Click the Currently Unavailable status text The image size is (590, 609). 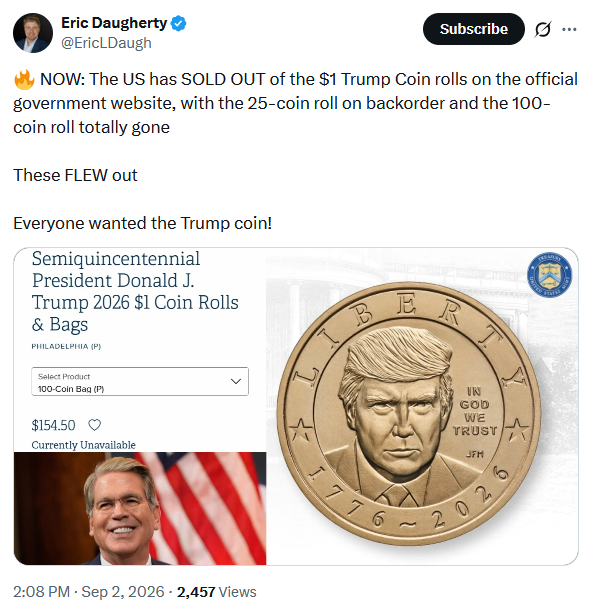84,445
